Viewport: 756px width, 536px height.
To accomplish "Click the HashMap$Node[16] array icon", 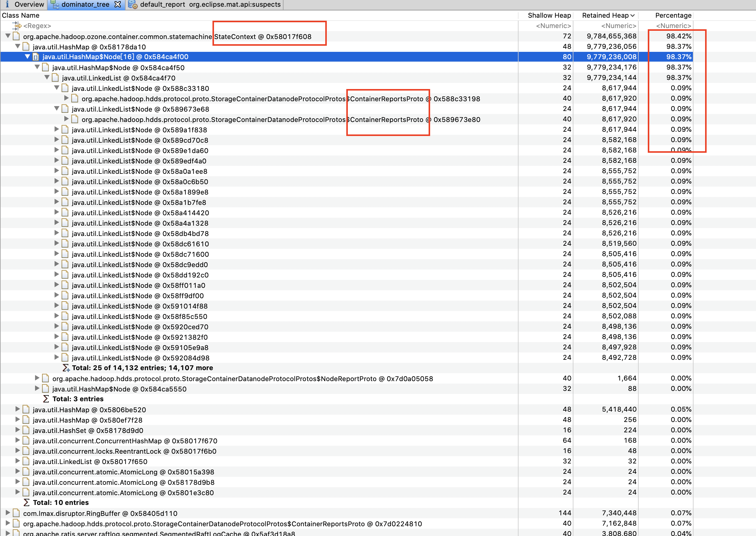I will pyautogui.click(x=36, y=57).
